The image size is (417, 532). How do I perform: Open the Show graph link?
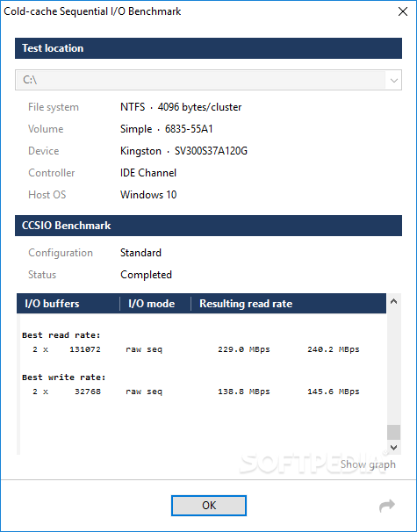[368, 464]
